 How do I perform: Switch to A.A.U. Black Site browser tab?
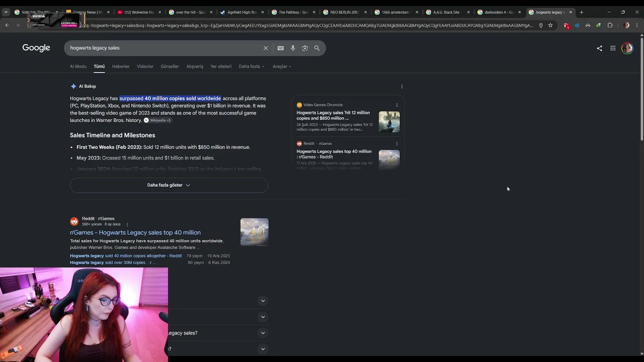coord(447,12)
